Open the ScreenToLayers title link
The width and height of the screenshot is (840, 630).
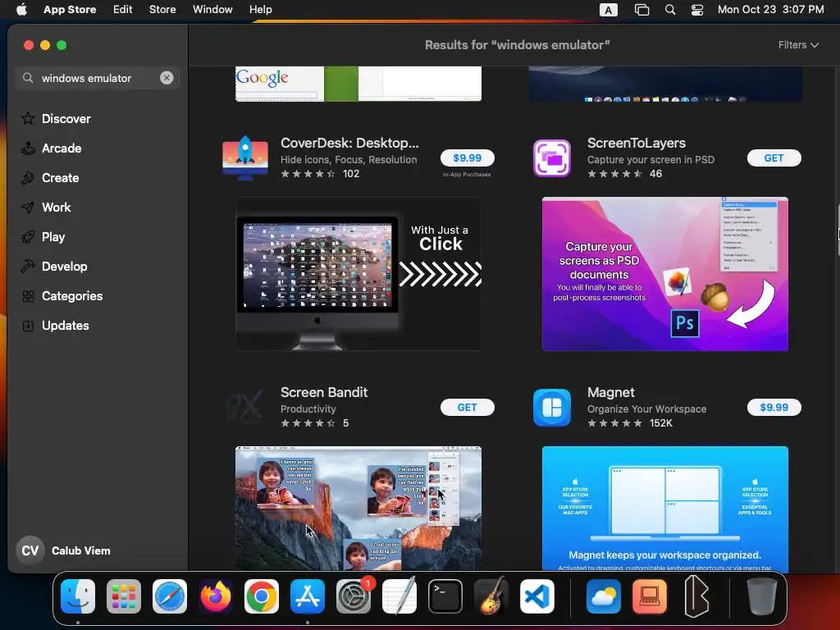(637, 143)
